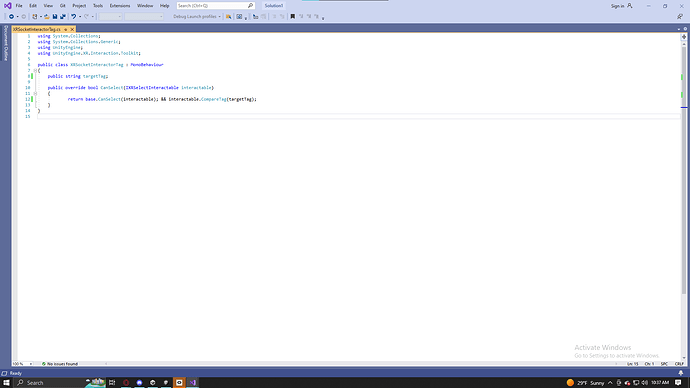
Task: Open the Solution Configurations combo box
Action: pyautogui.click(x=110, y=17)
